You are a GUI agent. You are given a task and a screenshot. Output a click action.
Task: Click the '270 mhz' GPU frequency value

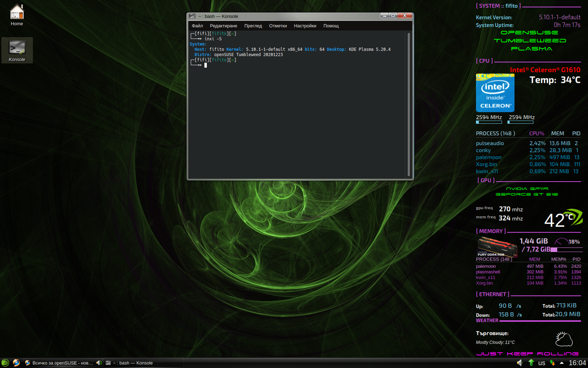coord(511,209)
